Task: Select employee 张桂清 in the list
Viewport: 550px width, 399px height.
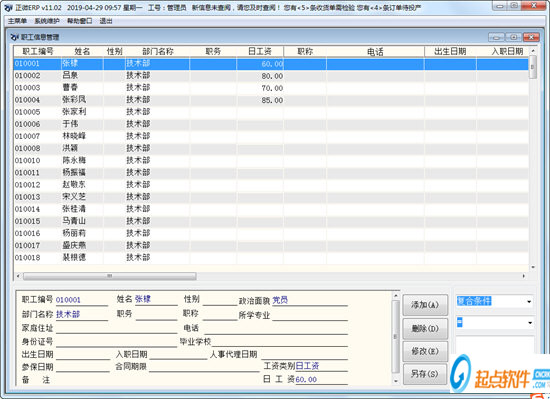Action: (271, 209)
